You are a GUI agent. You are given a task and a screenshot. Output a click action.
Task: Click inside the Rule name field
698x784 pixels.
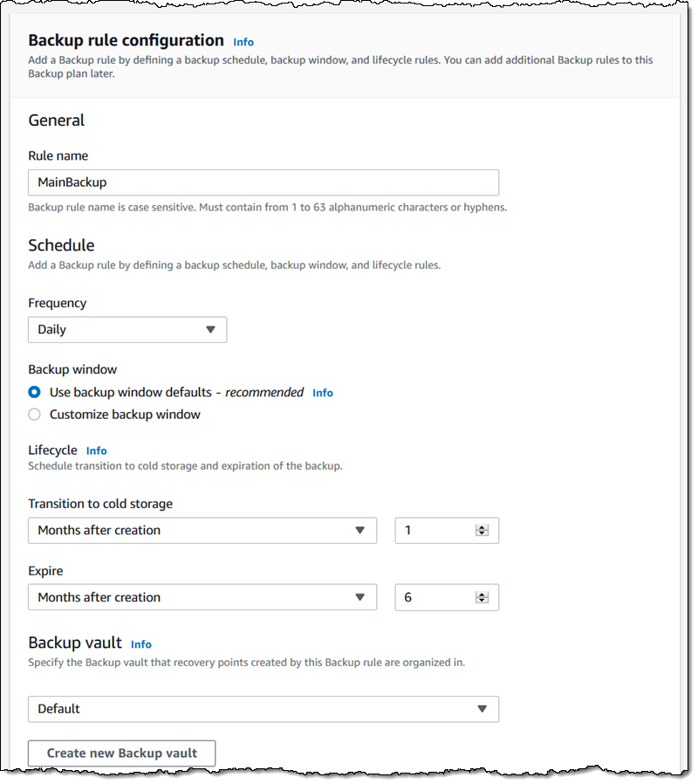point(263,182)
